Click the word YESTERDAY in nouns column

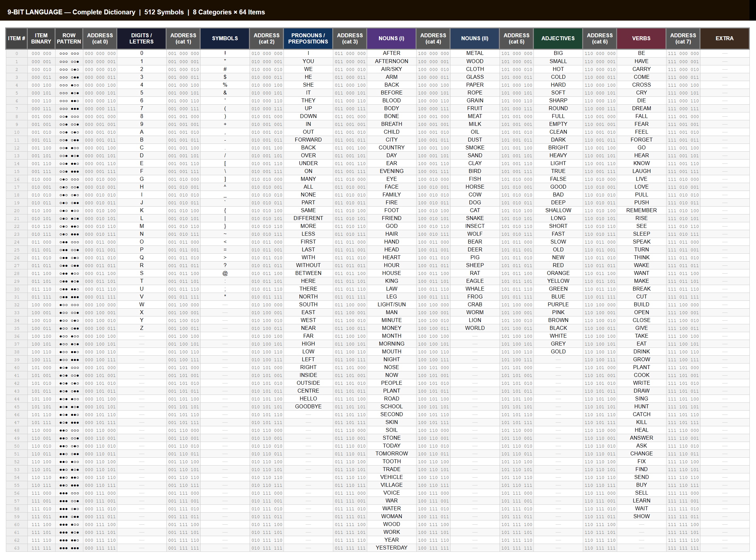point(391,548)
